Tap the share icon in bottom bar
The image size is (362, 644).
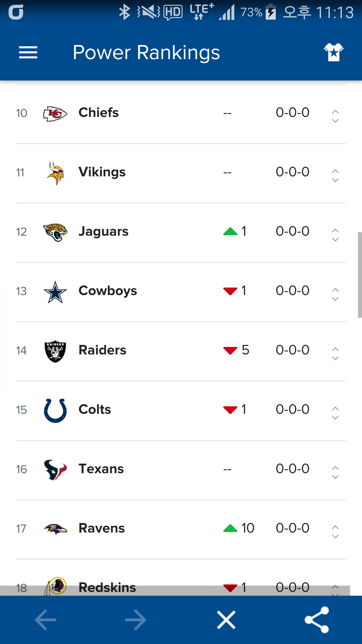point(317,620)
